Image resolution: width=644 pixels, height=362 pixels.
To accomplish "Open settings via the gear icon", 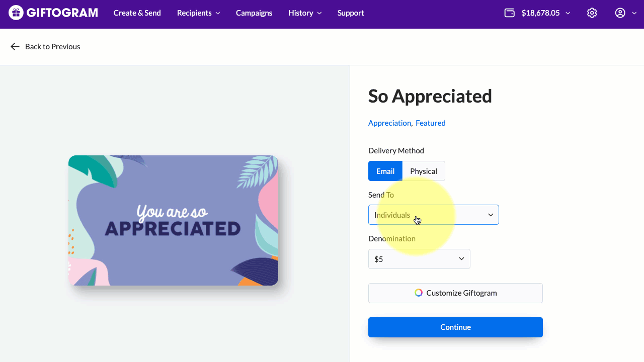I will coord(592,13).
